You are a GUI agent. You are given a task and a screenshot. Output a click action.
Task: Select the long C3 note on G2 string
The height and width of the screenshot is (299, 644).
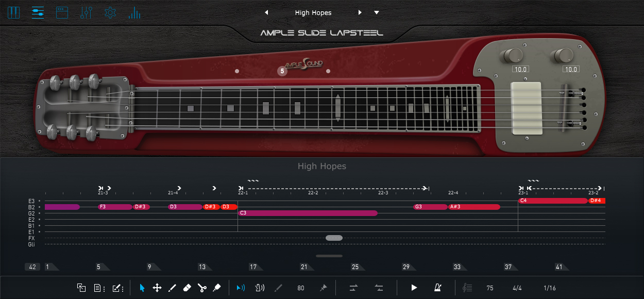point(308,213)
